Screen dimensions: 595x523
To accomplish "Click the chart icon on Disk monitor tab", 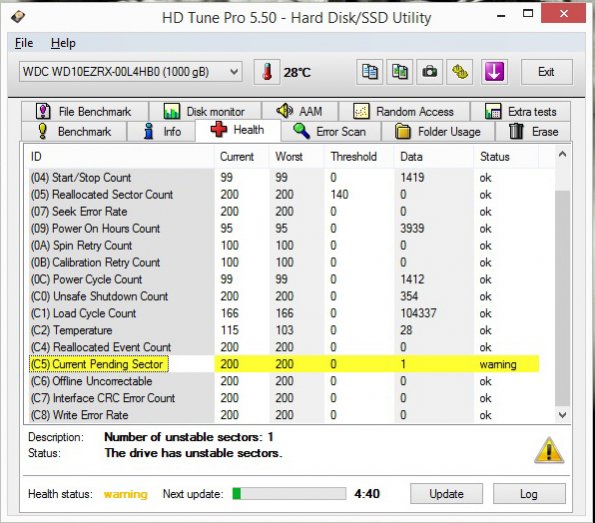I will [172, 112].
